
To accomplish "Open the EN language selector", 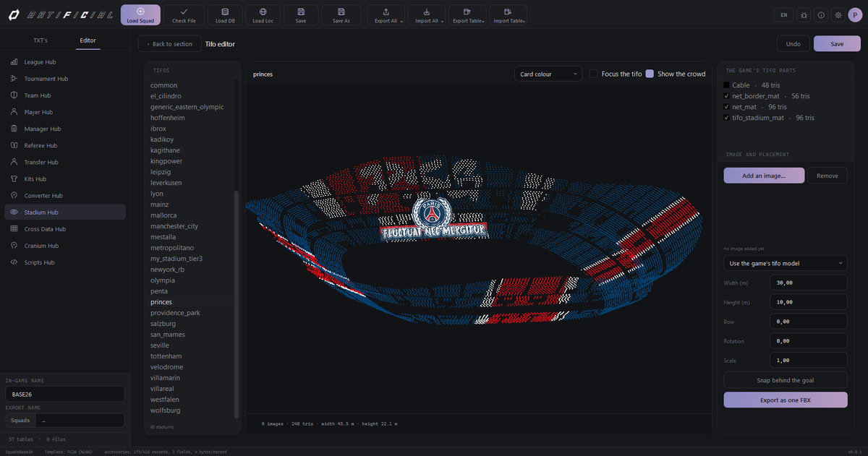I will (784, 14).
